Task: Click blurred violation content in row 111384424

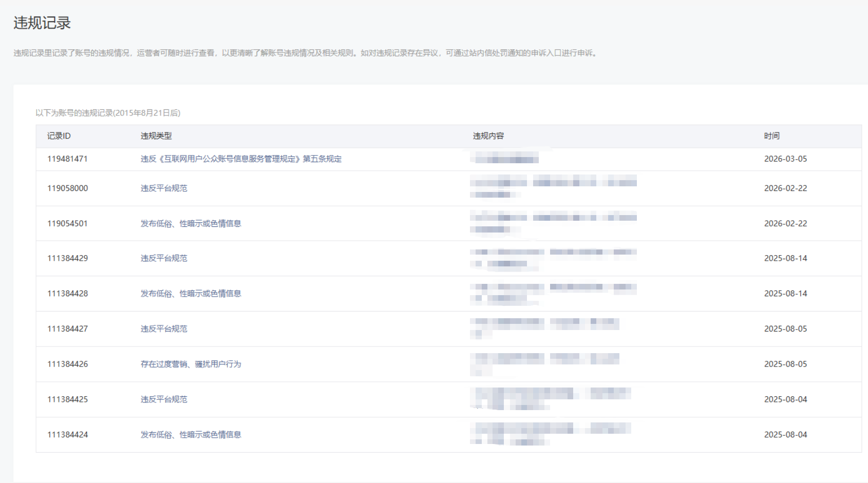Action: (x=550, y=434)
